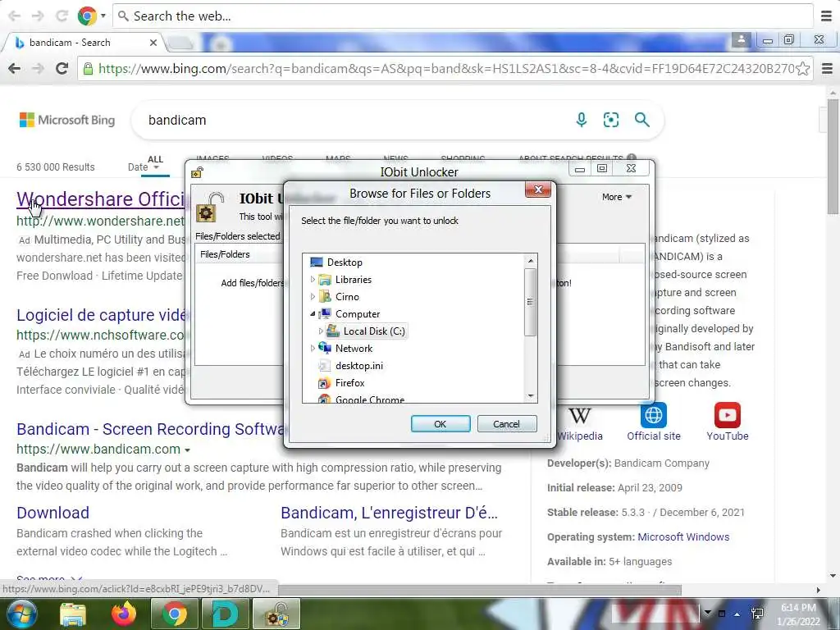Open Bandicam, L'enregistreur D'é… link
840x630 pixels.
click(x=390, y=513)
